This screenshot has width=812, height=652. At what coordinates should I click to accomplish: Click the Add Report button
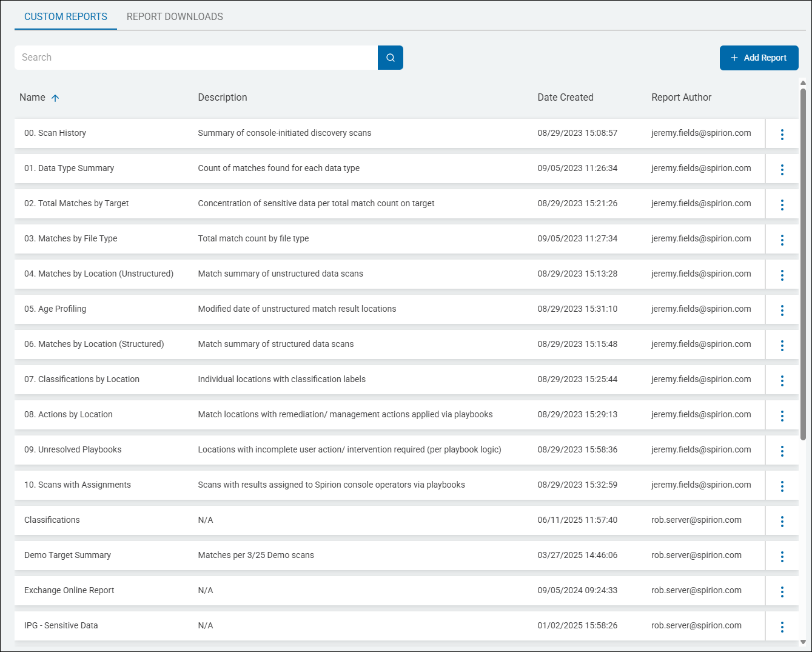click(759, 58)
